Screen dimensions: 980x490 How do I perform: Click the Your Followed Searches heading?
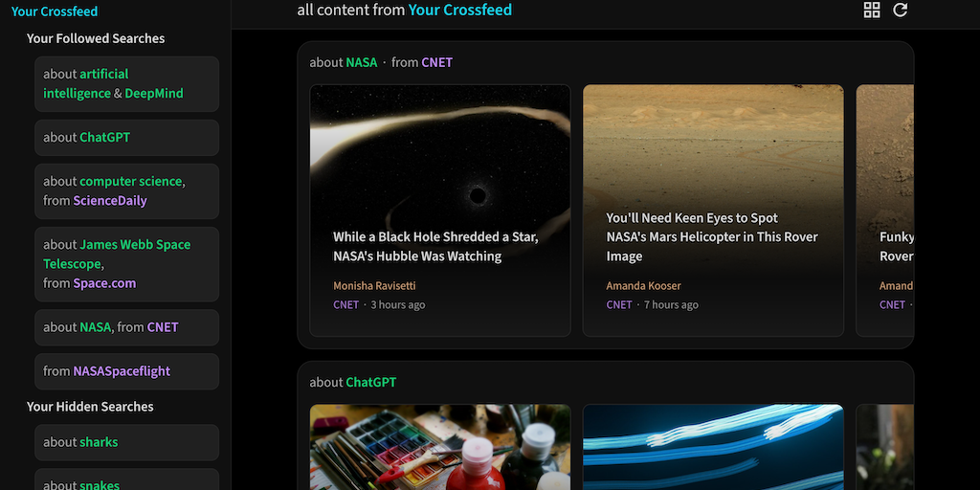click(96, 38)
